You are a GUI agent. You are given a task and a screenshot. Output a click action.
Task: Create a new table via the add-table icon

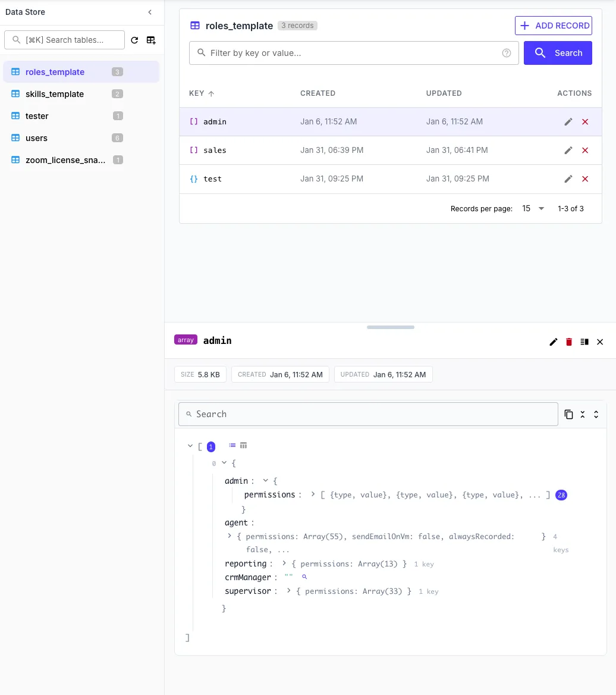150,40
